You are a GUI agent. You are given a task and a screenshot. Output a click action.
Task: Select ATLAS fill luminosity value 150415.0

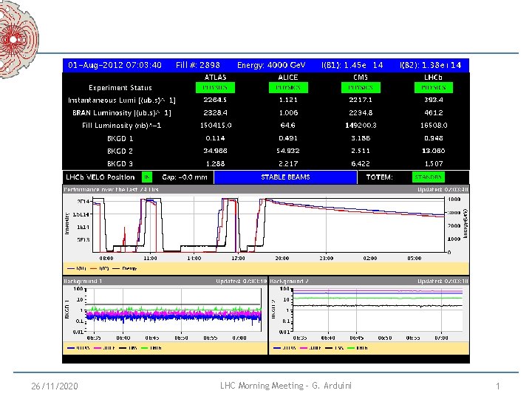click(x=216, y=125)
